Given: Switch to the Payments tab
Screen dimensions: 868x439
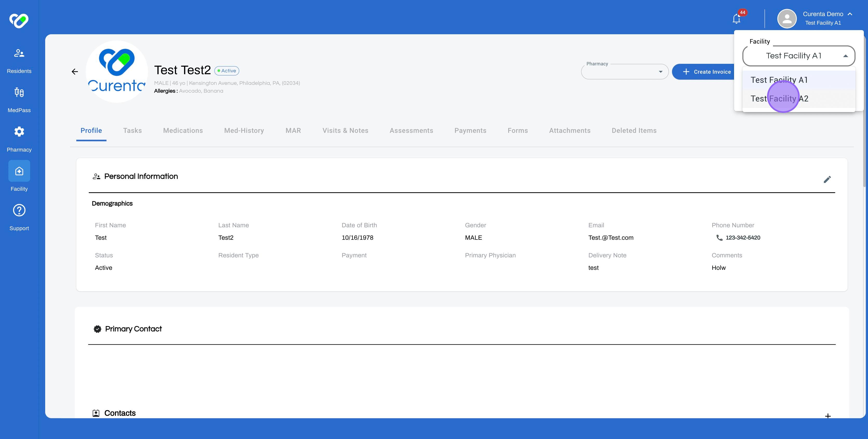Looking at the screenshot, I should pos(470,131).
